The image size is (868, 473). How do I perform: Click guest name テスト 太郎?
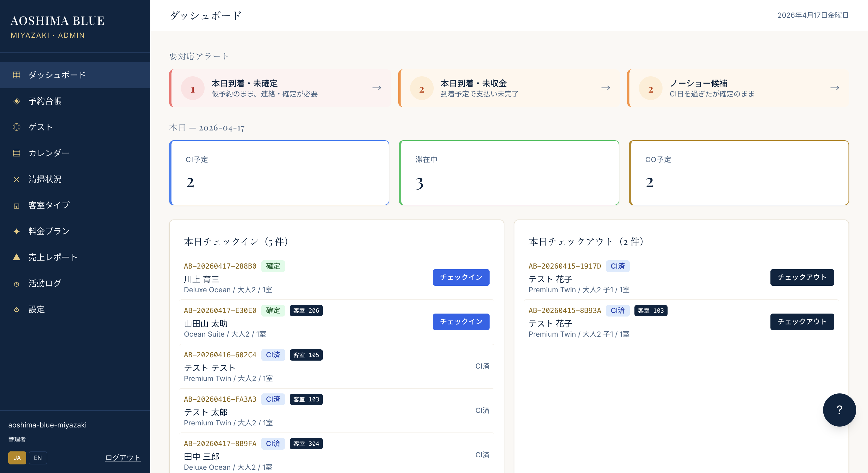pos(205,412)
